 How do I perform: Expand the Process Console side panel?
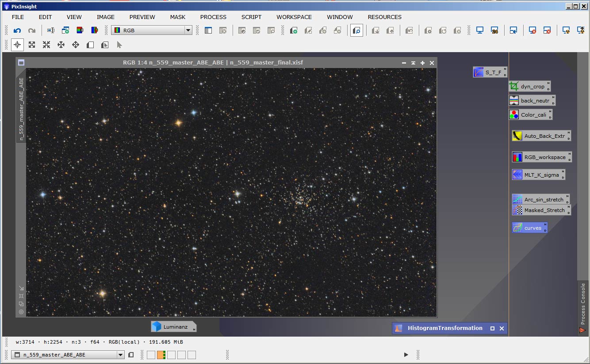click(x=583, y=307)
